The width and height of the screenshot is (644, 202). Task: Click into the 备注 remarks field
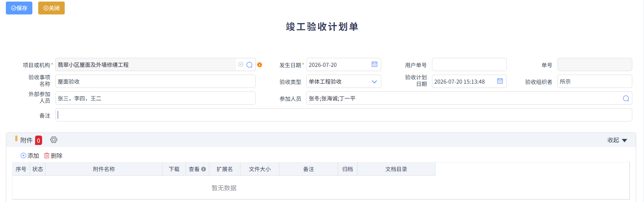click(344, 115)
